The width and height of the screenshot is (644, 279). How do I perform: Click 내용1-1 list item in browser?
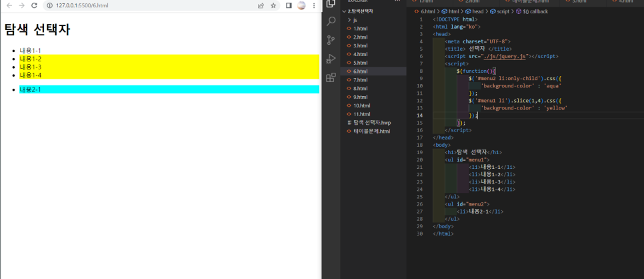tap(31, 51)
